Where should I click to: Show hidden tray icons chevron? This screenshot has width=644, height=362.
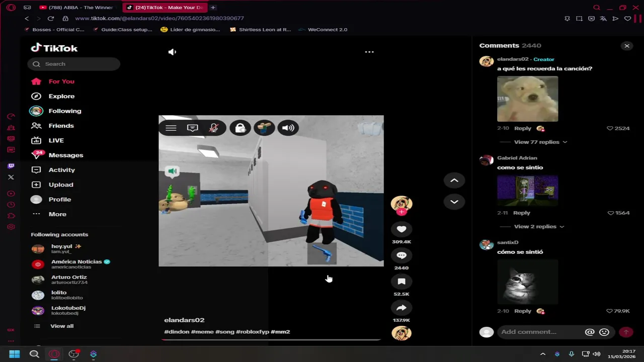pos(542,354)
